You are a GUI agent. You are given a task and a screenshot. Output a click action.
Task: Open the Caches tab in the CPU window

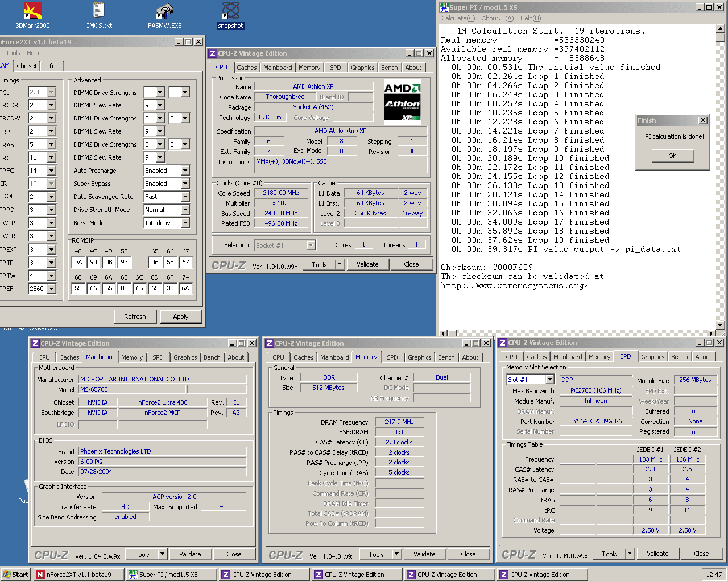pos(247,68)
